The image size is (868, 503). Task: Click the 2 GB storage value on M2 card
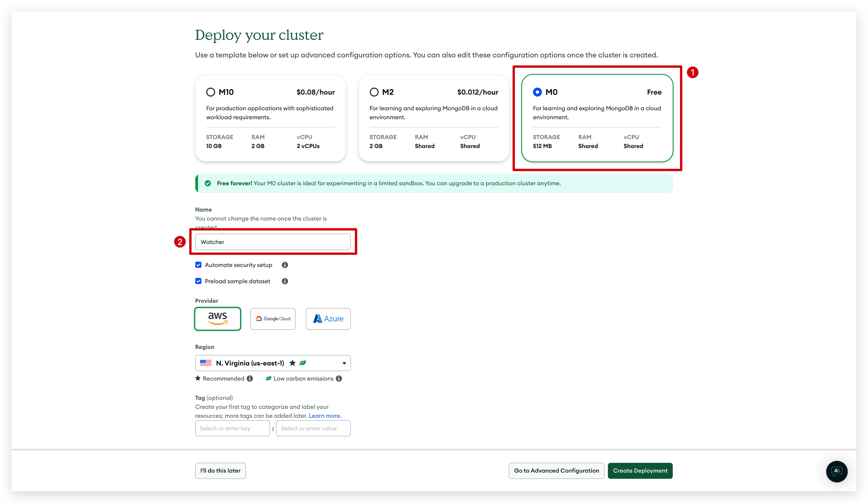376,146
